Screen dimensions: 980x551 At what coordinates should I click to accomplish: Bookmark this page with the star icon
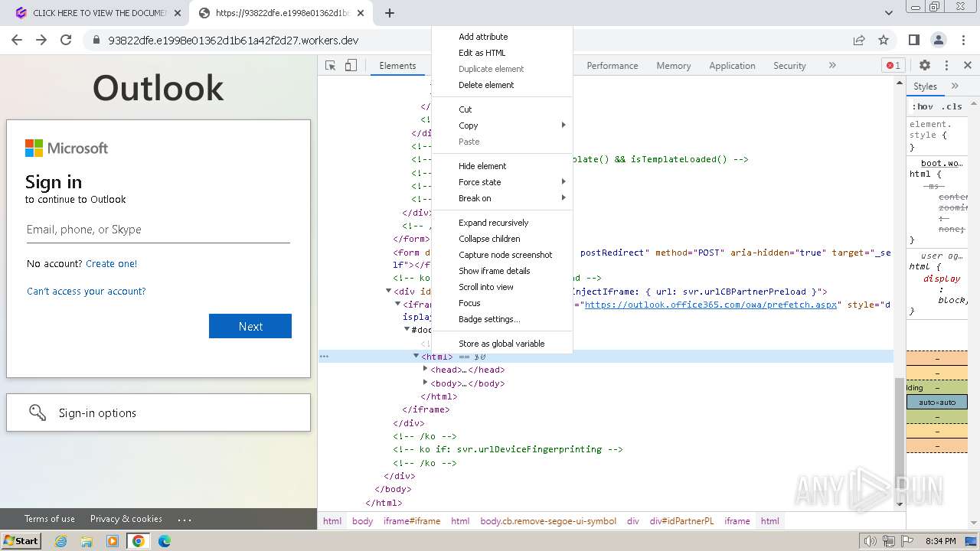[884, 40]
